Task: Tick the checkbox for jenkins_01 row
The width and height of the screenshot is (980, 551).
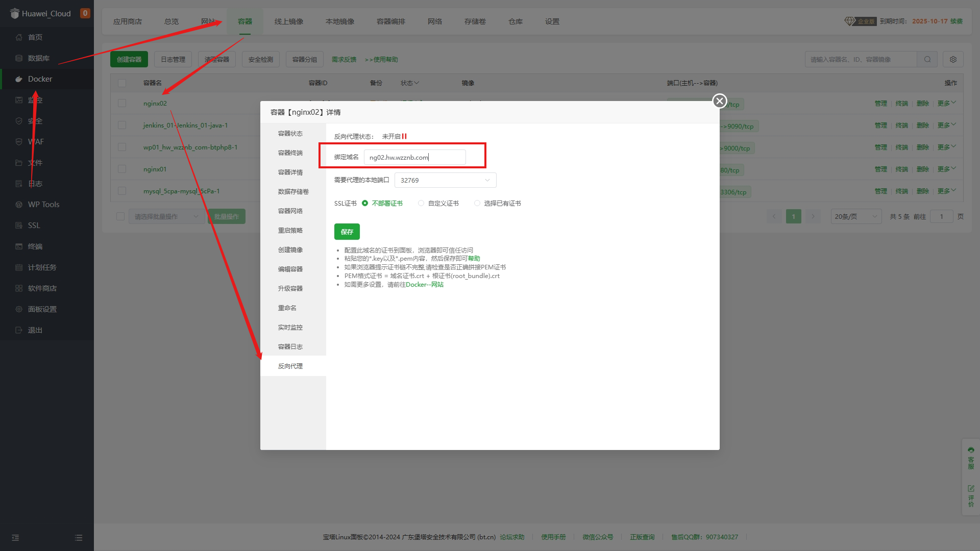Action: [122, 125]
